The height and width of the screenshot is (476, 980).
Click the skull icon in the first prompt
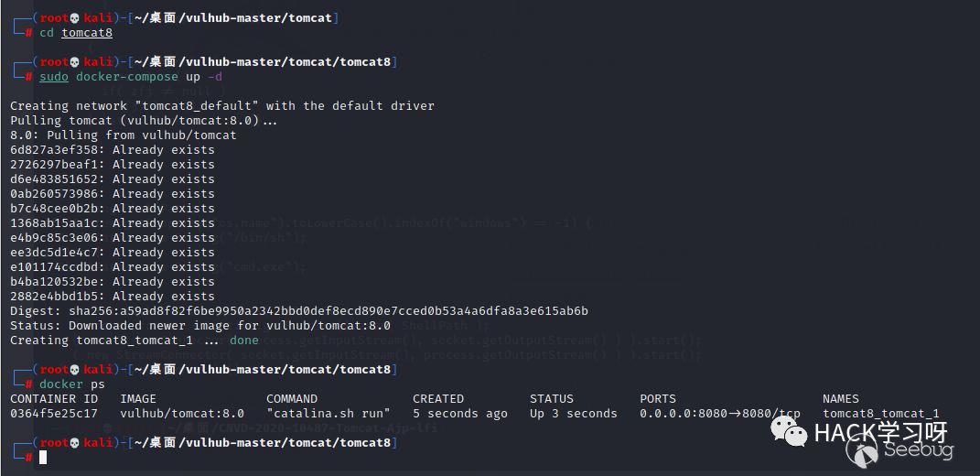[x=75, y=18]
